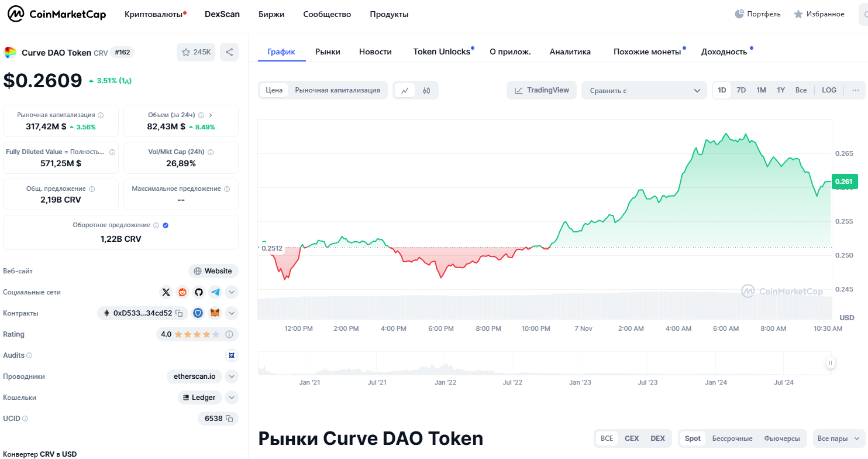Open the CoinMarketCap home logo
868x459 pixels.
(56, 13)
